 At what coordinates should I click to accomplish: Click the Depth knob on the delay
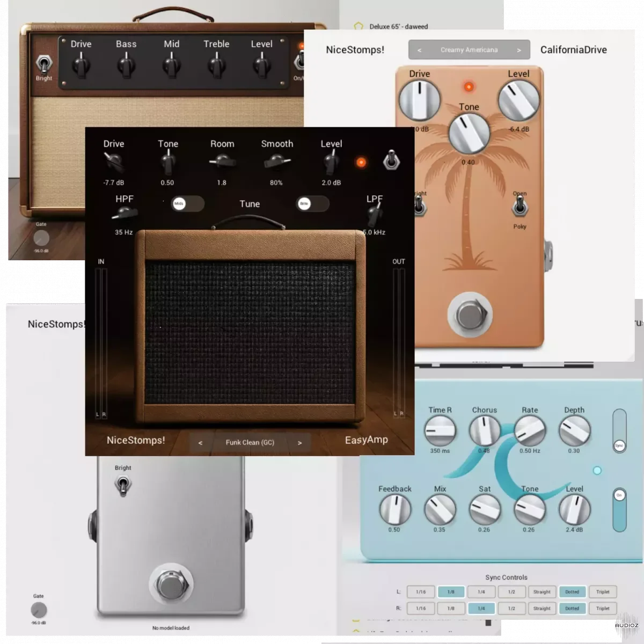[x=574, y=431]
